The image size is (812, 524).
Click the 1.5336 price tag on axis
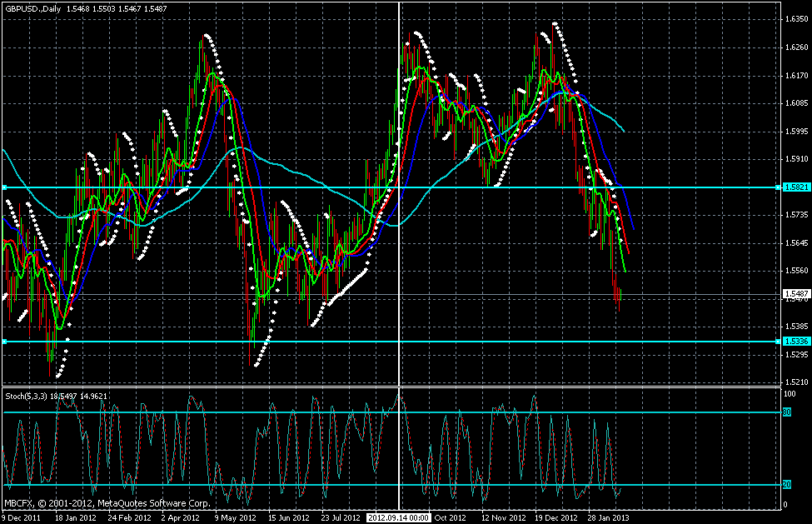pyautogui.click(x=795, y=342)
